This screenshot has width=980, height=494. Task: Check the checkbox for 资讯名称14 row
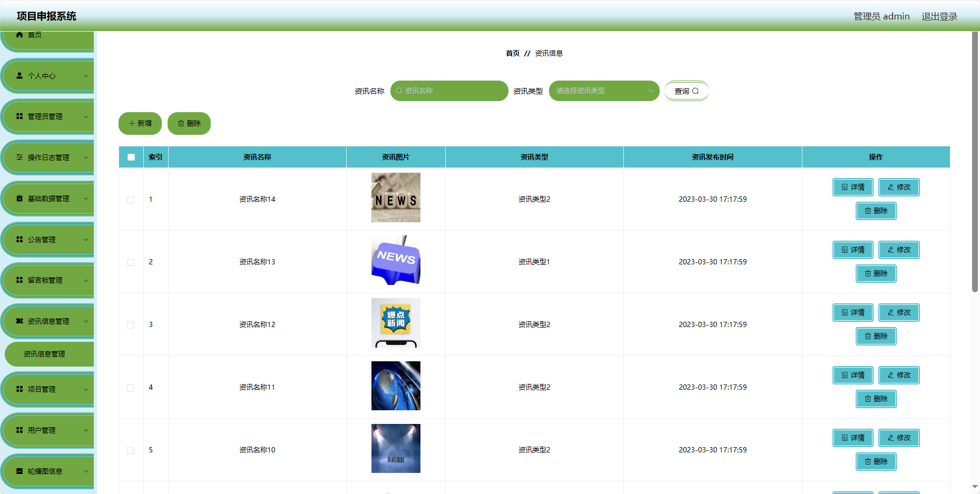point(131,200)
